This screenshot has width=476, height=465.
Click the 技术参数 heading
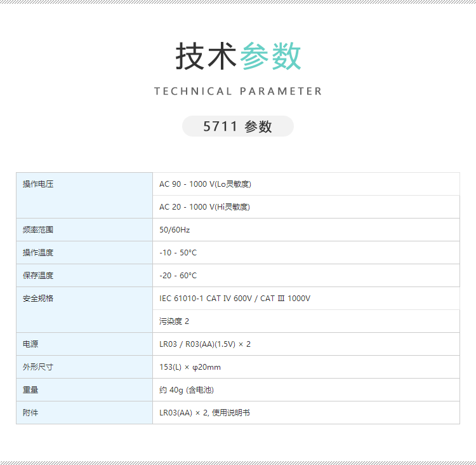[x=238, y=57]
